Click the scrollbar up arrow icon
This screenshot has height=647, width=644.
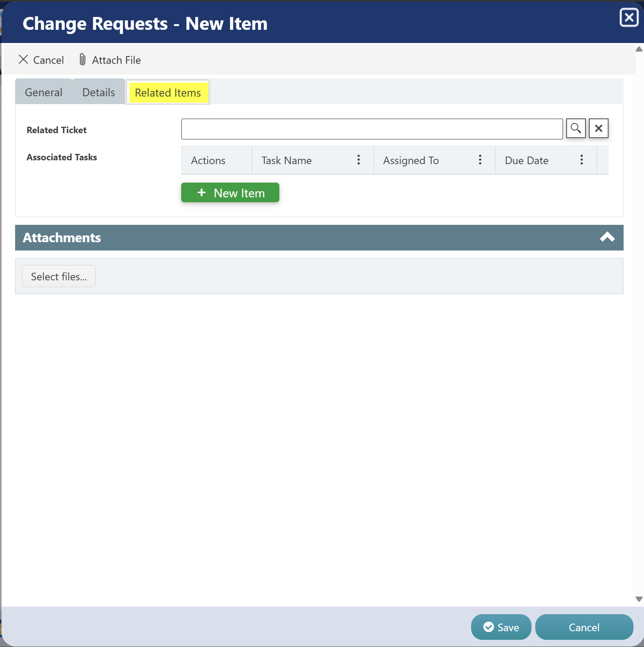coord(638,49)
